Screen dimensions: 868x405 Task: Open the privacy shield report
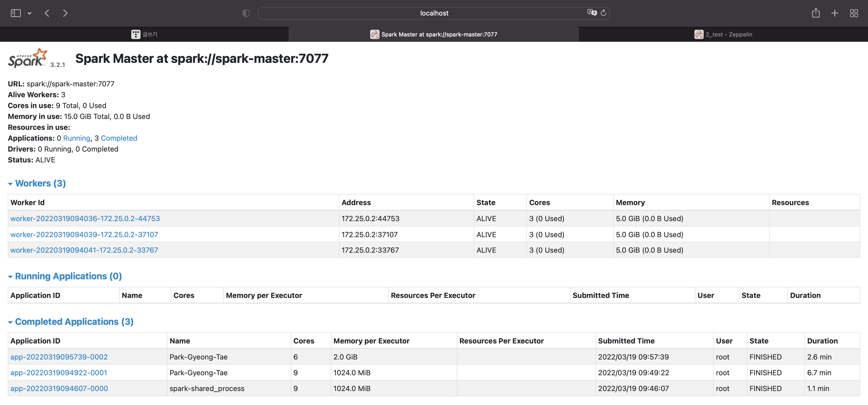[x=246, y=13]
